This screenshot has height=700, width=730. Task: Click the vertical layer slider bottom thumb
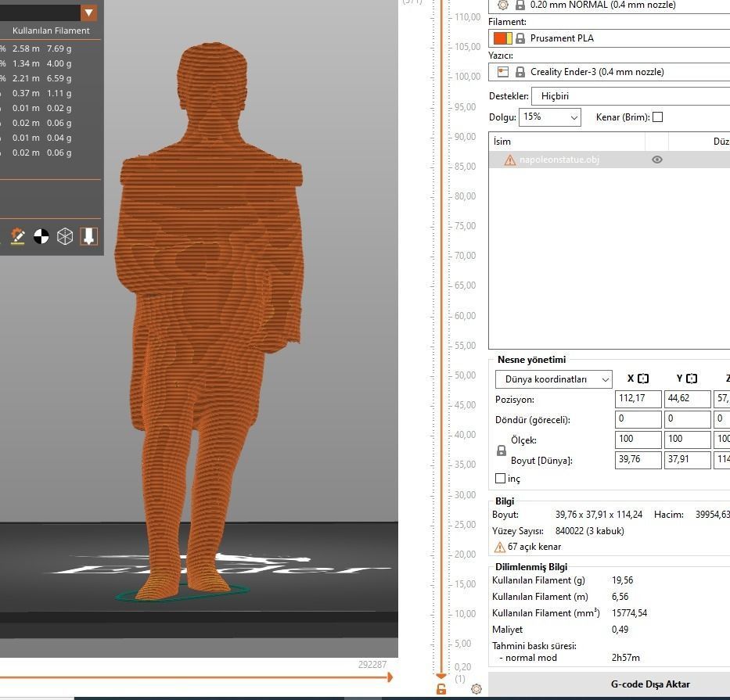click(x=441, y=675)
